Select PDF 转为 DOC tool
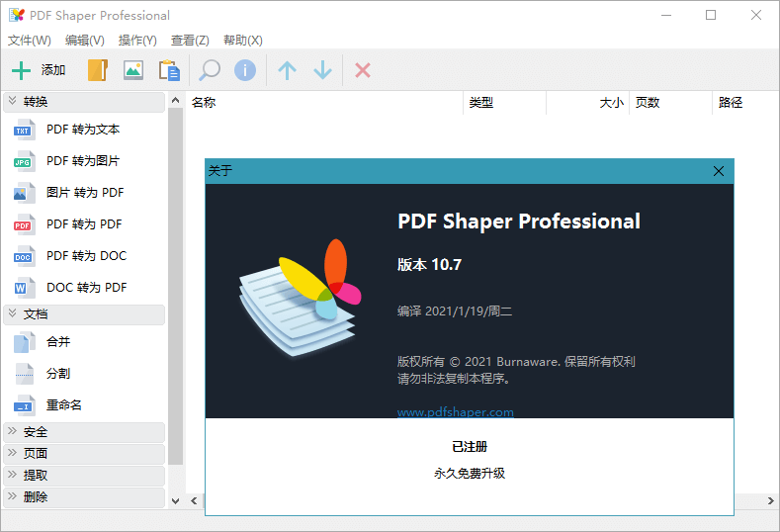780x532 pixels. pyautogui.click(x=86, y=256)
